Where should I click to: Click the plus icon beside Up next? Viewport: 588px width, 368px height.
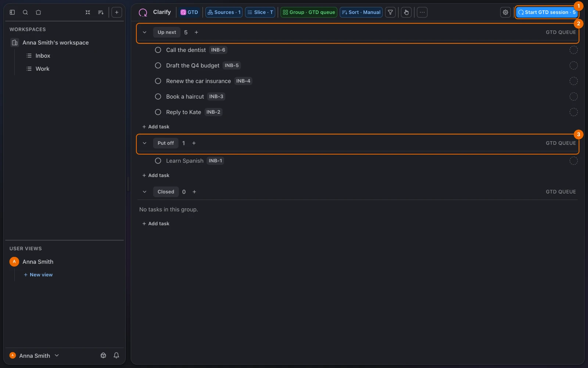click(x=196, y=32)
